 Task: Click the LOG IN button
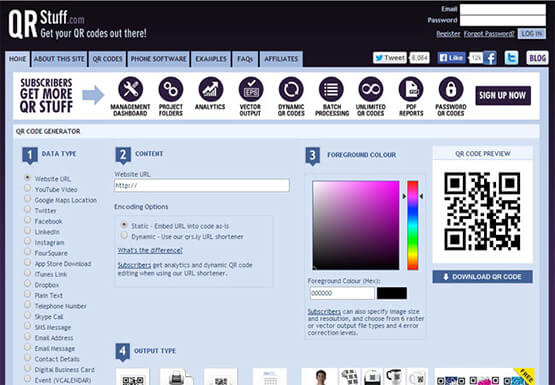click(532, 34)
